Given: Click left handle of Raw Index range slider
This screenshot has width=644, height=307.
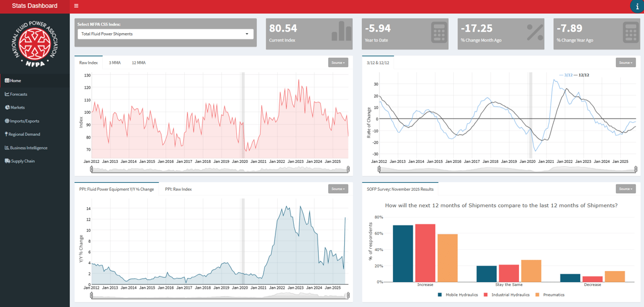Looking at the screenshot, I should (92, 169).
